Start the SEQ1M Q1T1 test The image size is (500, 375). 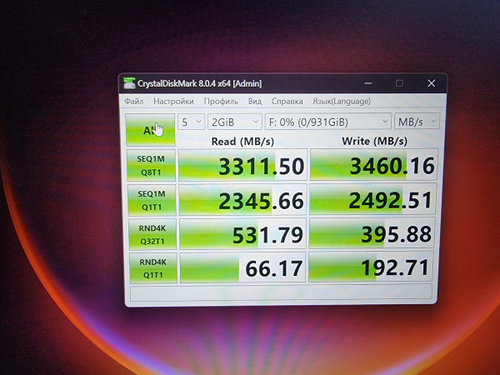pyautogui.click(x=152, y=200)
